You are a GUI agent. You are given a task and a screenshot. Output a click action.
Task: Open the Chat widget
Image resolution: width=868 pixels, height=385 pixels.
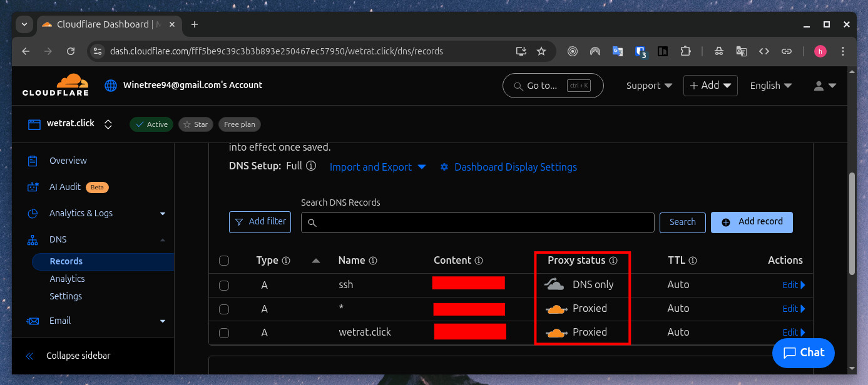[x=804, y=352]
